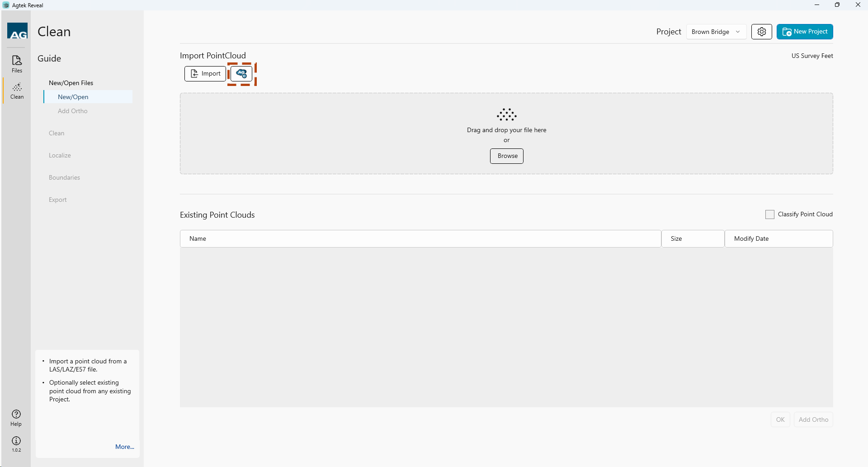The height and width of the screenshot is (467, 868).
Task: Restore down the Agtek Reveal window
Action: [837, 5]
